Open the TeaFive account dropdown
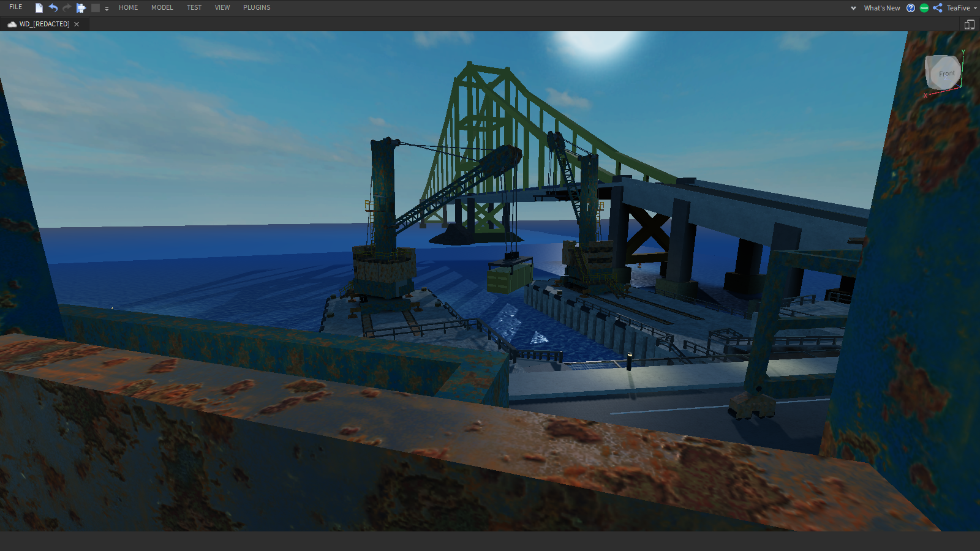The image size is (980, 551). click(962, 8)
